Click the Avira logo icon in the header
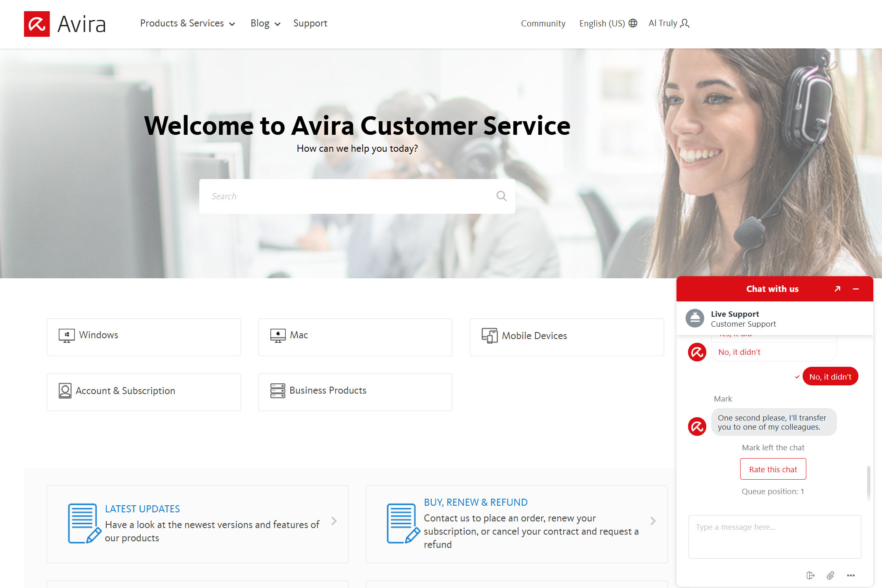Screen dimensions: 882x588 coord(36,24)
